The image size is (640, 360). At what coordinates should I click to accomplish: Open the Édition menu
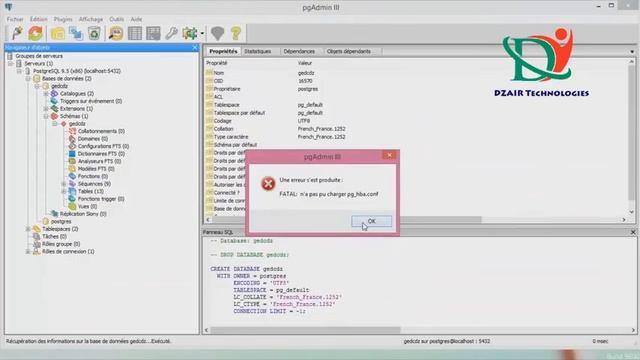[x=39, y=19]
